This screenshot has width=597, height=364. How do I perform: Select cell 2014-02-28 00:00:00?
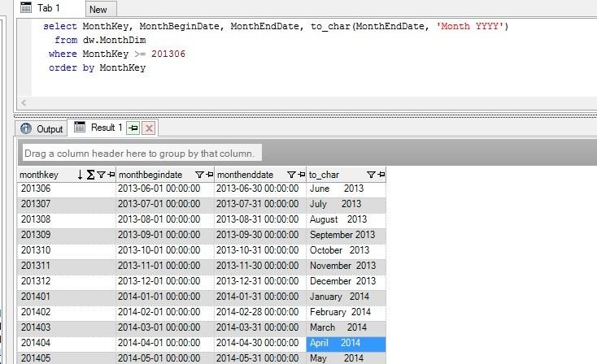260,312
